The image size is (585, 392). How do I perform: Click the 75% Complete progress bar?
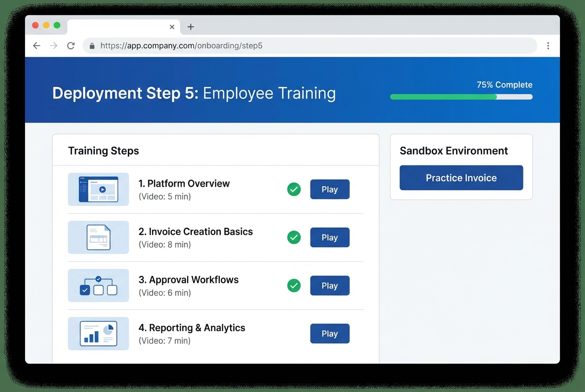pos(461,97)
